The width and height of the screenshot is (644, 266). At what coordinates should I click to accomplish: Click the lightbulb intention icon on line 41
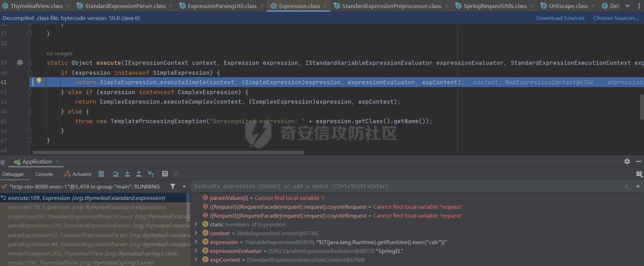pyautogui.click(x=39, y=81)
